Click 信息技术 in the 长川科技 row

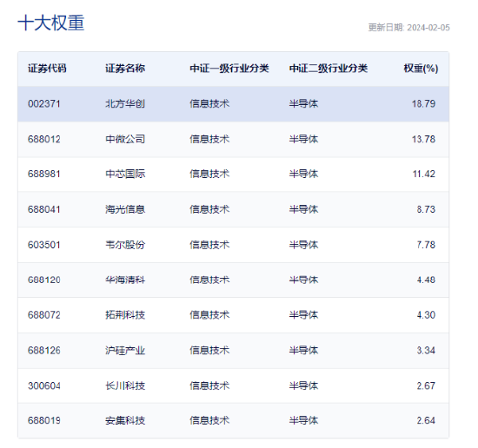click(x=209, y=385)
